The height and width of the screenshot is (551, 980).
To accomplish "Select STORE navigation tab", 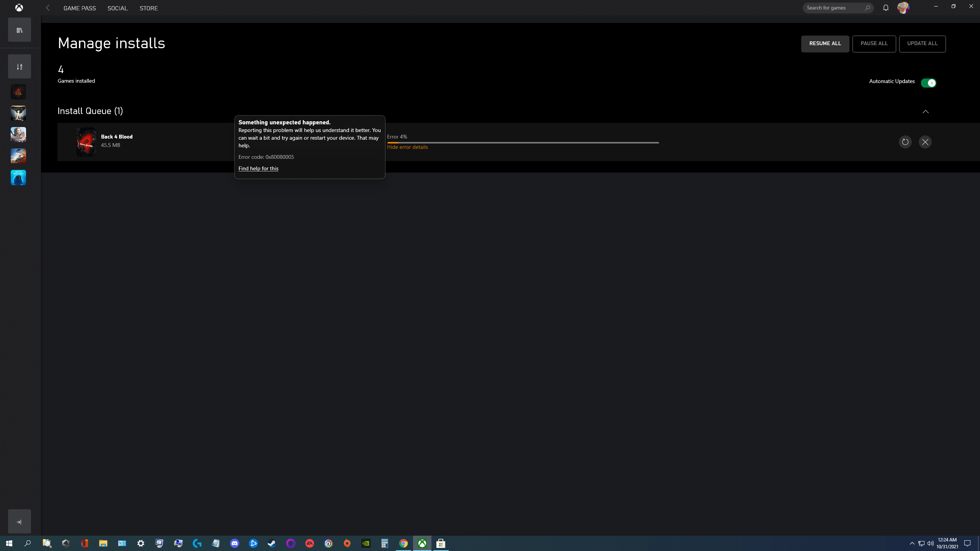I will (149, 8).
